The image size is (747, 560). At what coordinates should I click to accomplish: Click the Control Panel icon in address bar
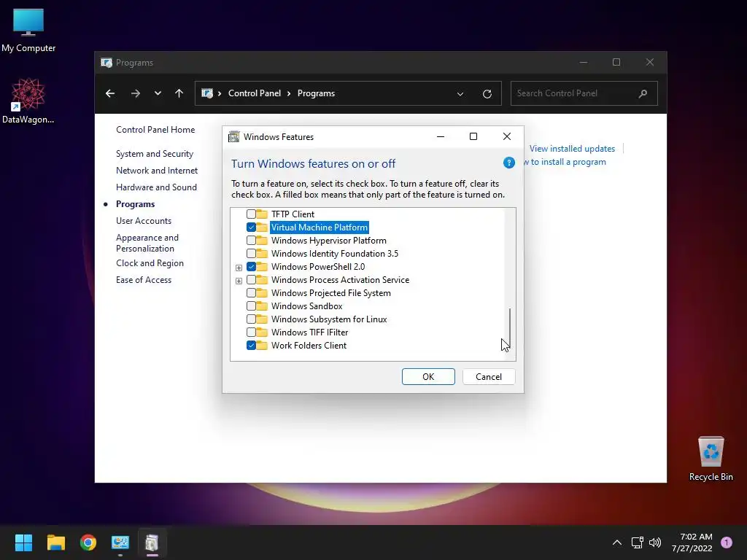207,93
